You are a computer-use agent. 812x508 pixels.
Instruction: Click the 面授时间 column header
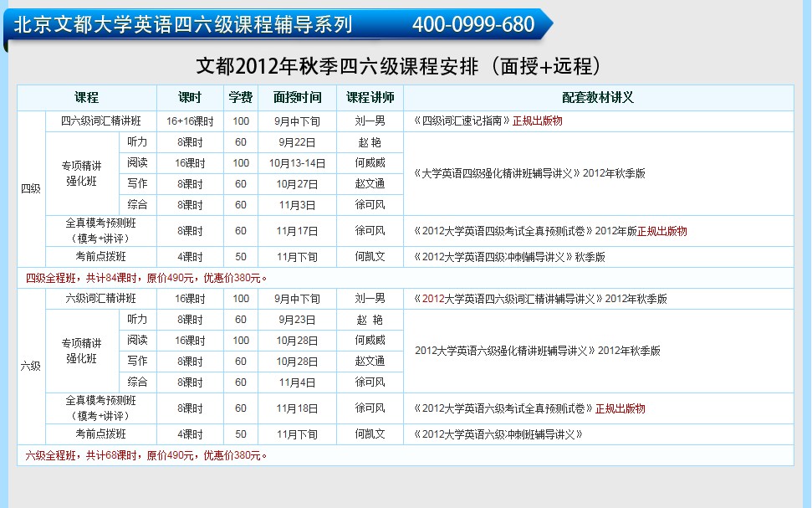pyautogui.click(x=297, y=97)
